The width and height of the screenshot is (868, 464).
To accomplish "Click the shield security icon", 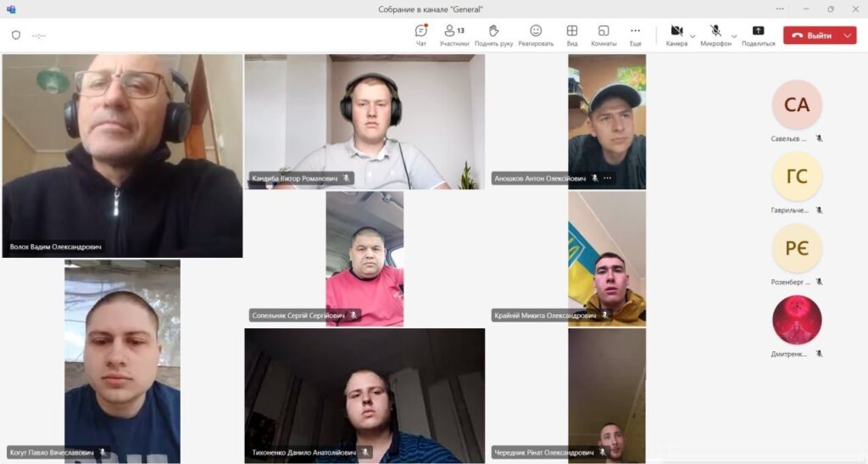I will click(x=16, y=35).
